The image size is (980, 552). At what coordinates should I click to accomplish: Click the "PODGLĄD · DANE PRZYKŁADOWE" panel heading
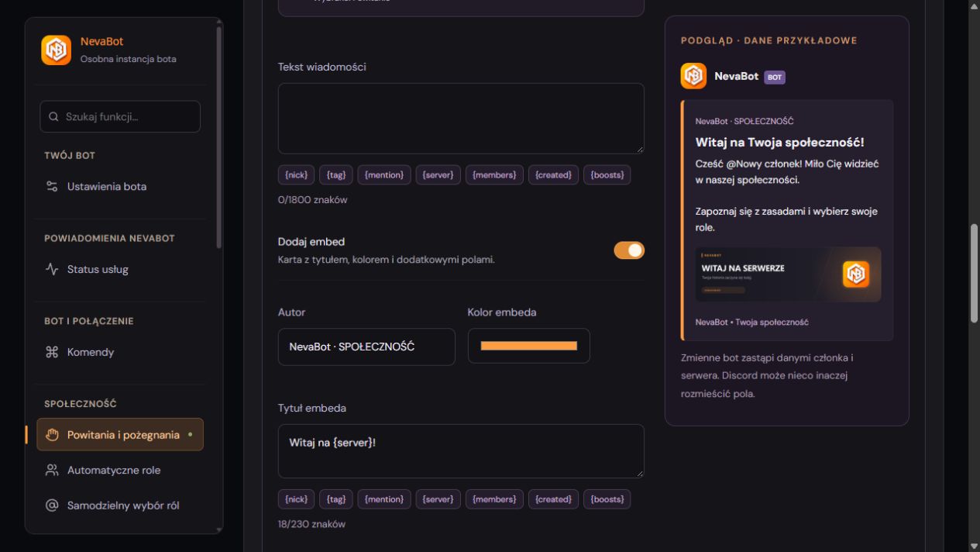point(769,40)
